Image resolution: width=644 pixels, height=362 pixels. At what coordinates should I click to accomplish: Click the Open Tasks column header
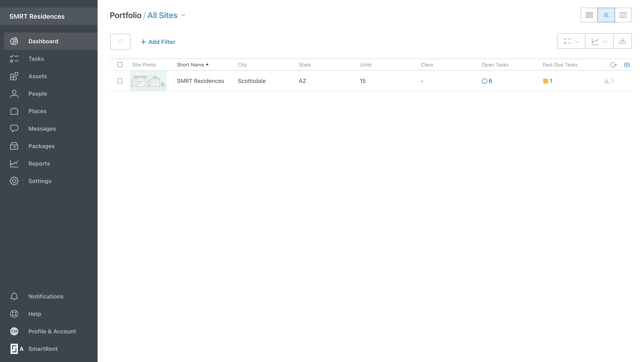tap(495, 65)
